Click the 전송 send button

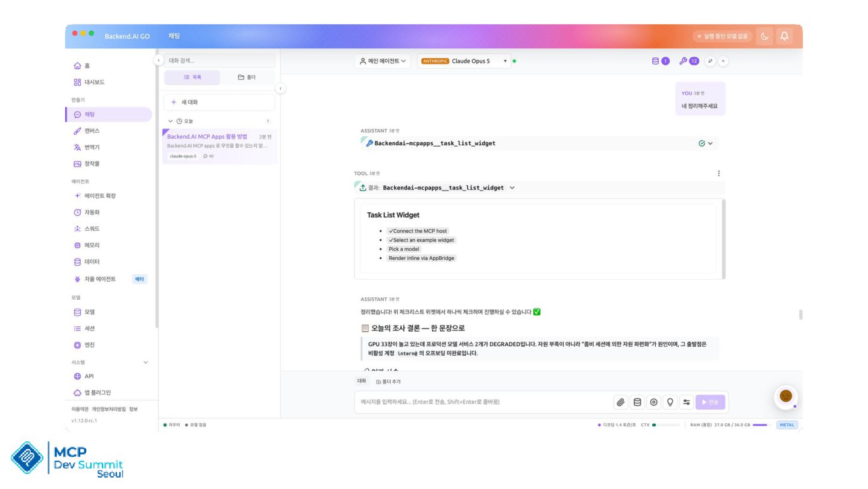pyautogui.click(x=711, y=402)
